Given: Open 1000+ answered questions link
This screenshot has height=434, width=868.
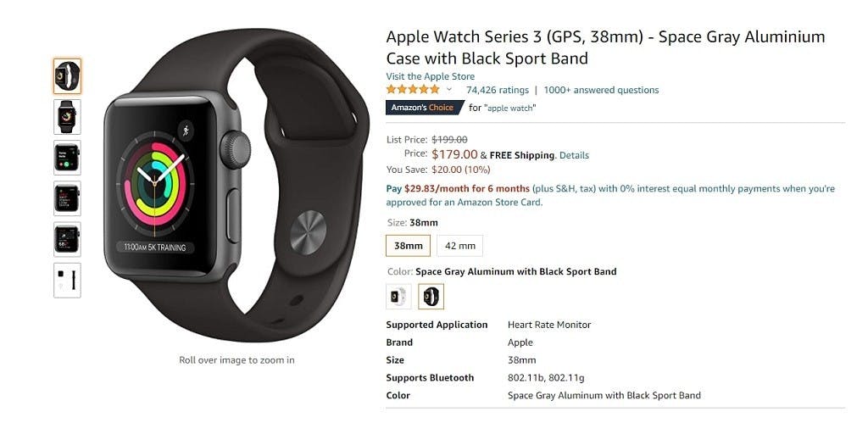Looking at the screenshot, I should click(x=601, y=90).
